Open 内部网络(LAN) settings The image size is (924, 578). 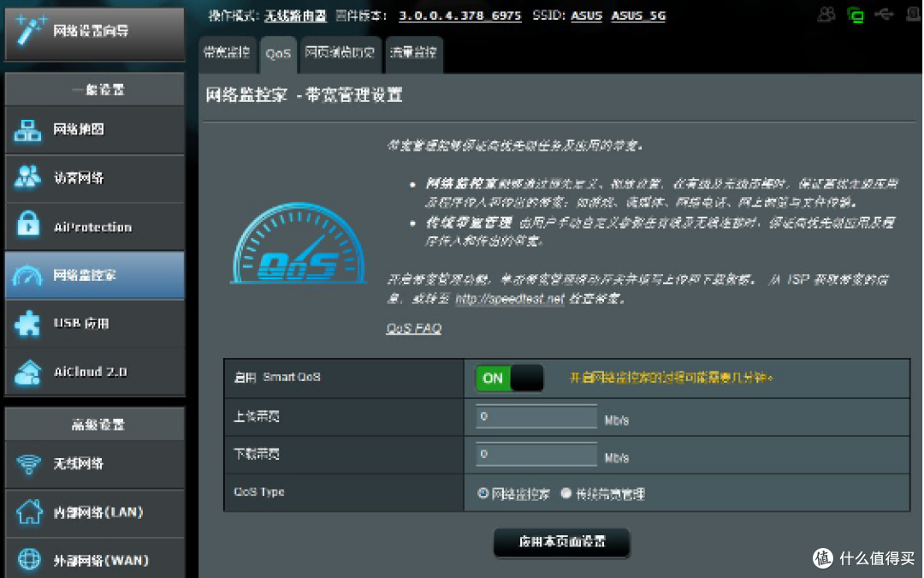94,513
